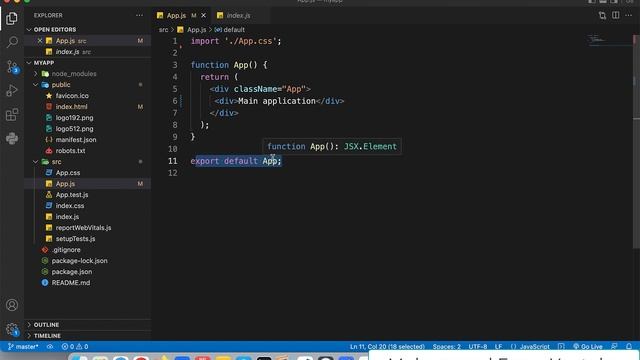Open reportWebVitals.js file
This screenshot has height=360, width=640.
pos(83,228)
